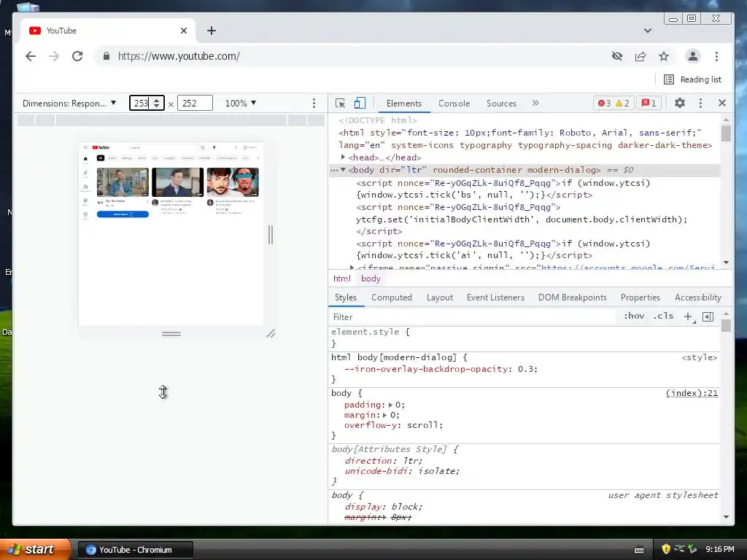747x560 pixels.
Task: Click the corner viewport resize handle
Action: point(271,334)
